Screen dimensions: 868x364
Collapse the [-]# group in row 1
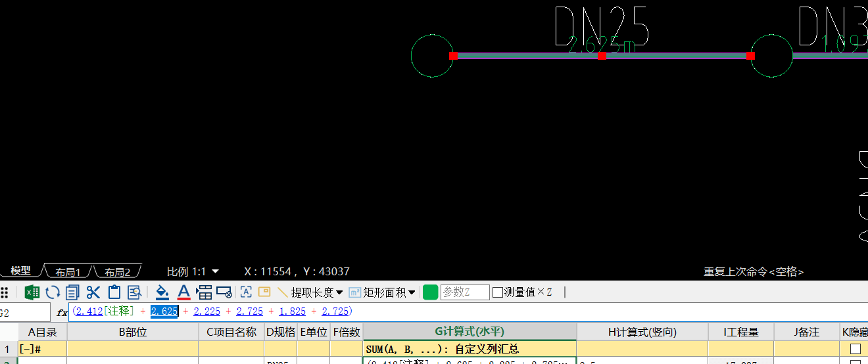click(26, 349)
